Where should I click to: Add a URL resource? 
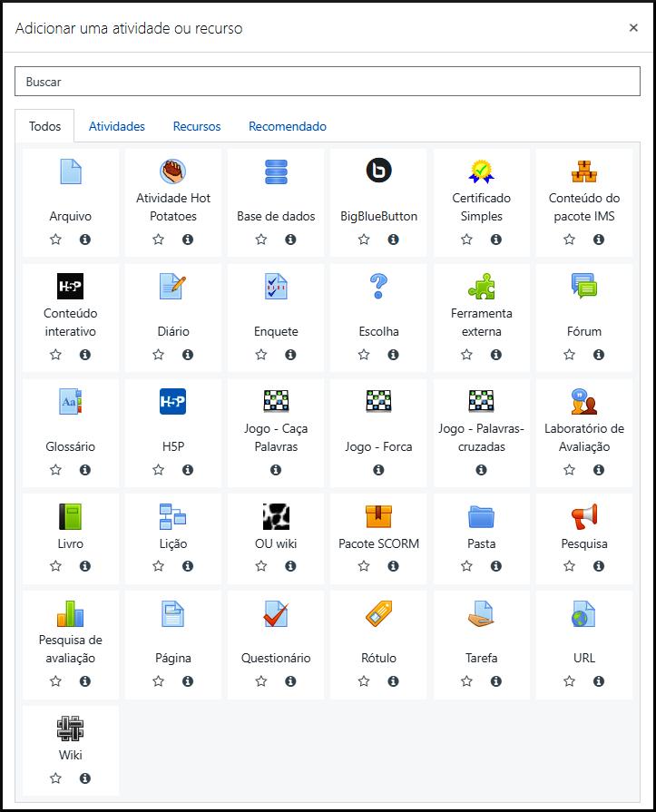coord(584,613)
